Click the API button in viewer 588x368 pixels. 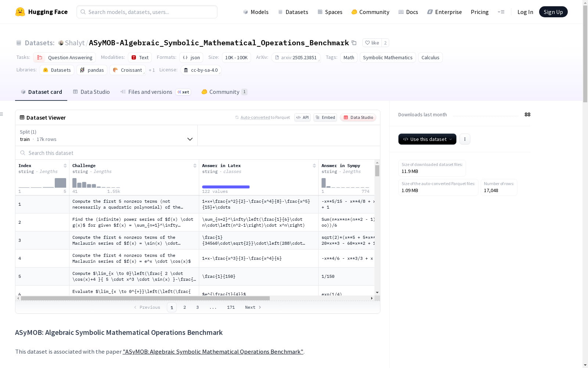point(302,117)
